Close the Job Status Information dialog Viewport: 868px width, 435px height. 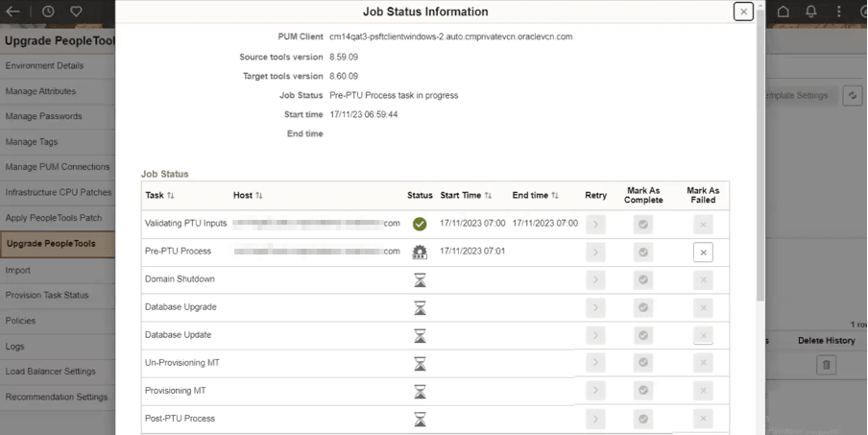[742, 12]
